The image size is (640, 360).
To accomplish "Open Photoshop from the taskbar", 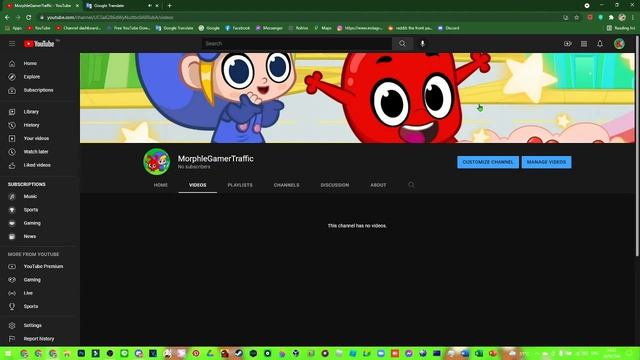I will pos(81,353).
